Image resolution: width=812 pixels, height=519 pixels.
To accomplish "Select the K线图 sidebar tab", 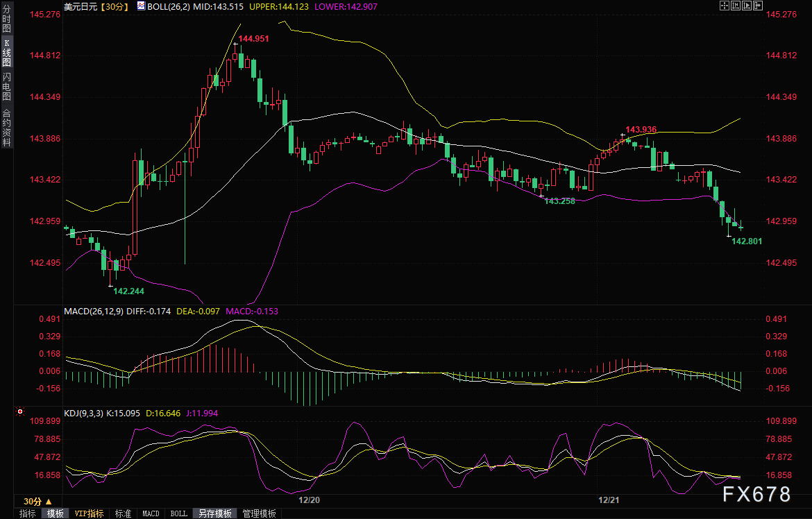I will click(x=7, y=53).
